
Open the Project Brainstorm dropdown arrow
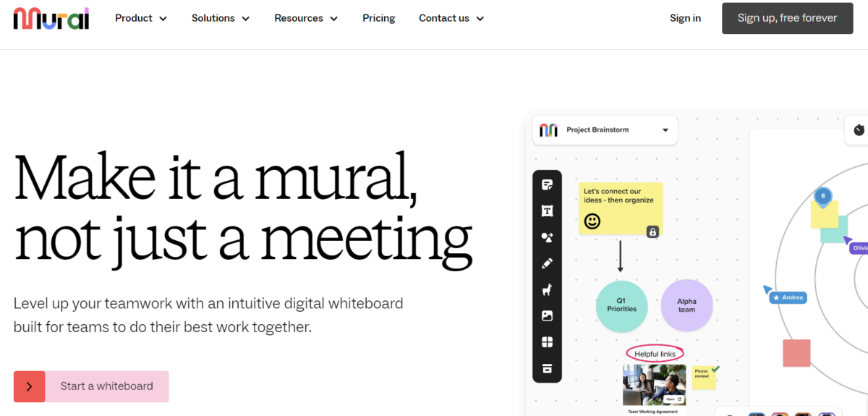(x=665, y=130)
